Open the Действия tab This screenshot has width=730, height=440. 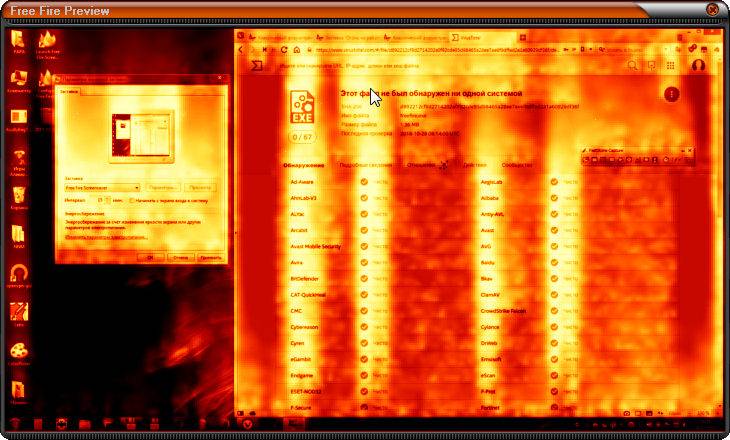click(x=474, y=165)
